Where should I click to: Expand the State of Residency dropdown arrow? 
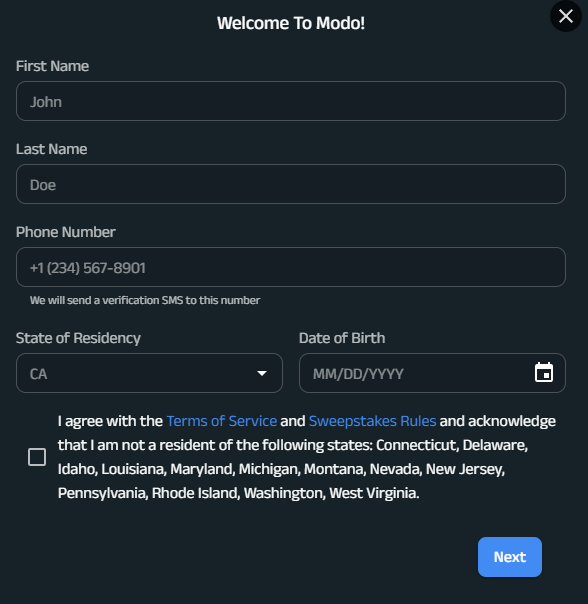pyautogui.click(x=262, y=373)
